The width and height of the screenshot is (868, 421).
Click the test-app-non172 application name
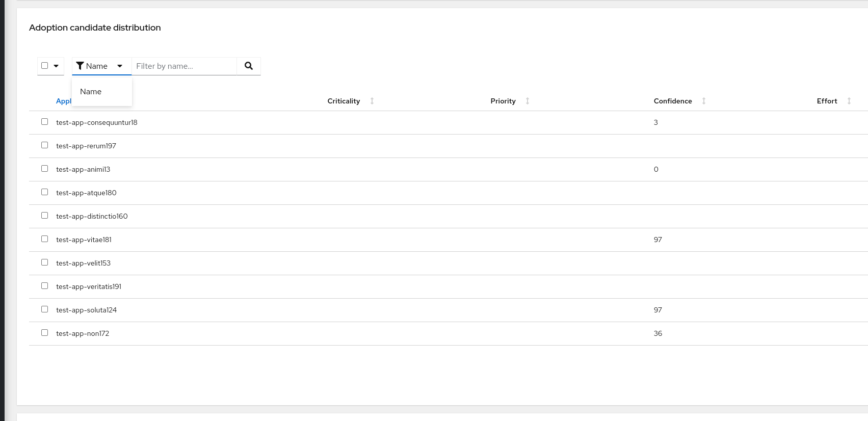point(83,333)
